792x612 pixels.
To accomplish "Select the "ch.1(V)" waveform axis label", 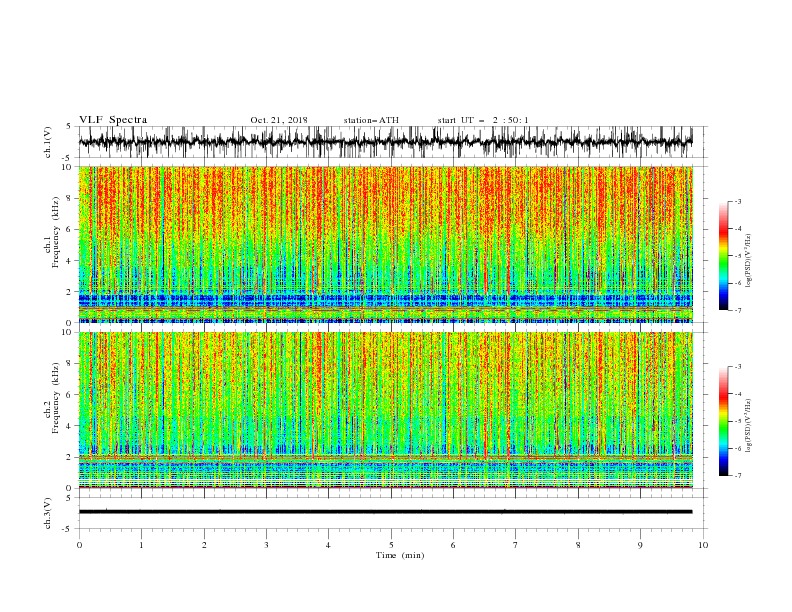I will (x=48, y=142).
